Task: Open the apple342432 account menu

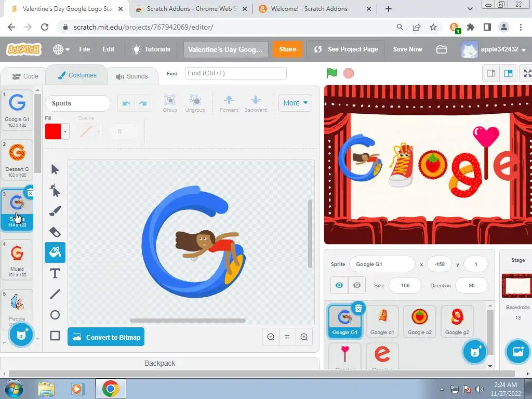Action: pos(494,49)
